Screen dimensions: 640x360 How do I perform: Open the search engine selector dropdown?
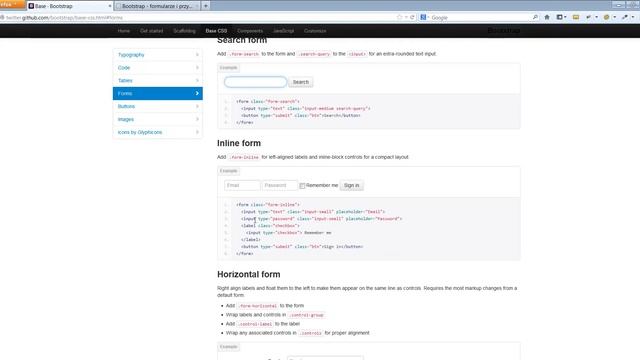424,18
